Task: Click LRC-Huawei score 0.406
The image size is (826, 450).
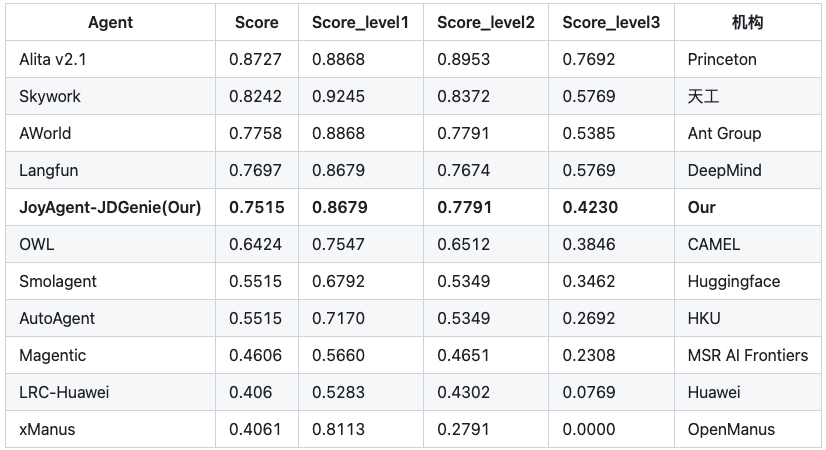Action: 250,392
